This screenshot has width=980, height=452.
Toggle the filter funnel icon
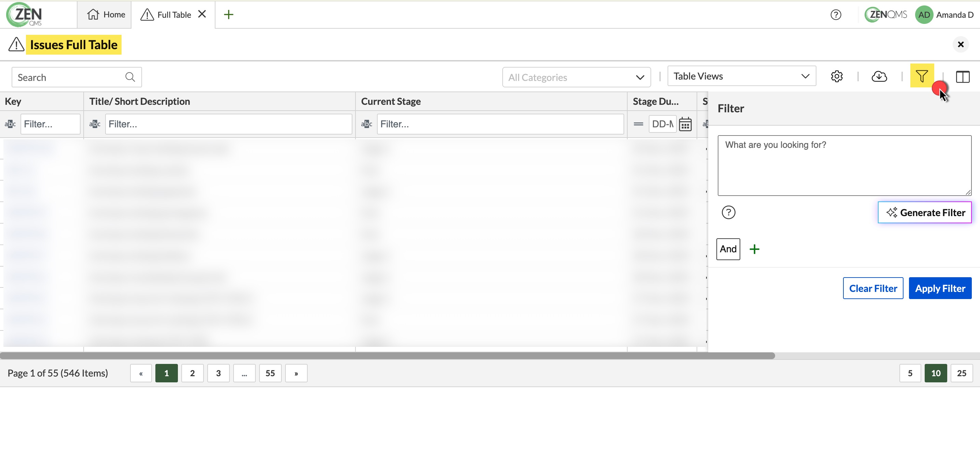click(x=921, y=76)
